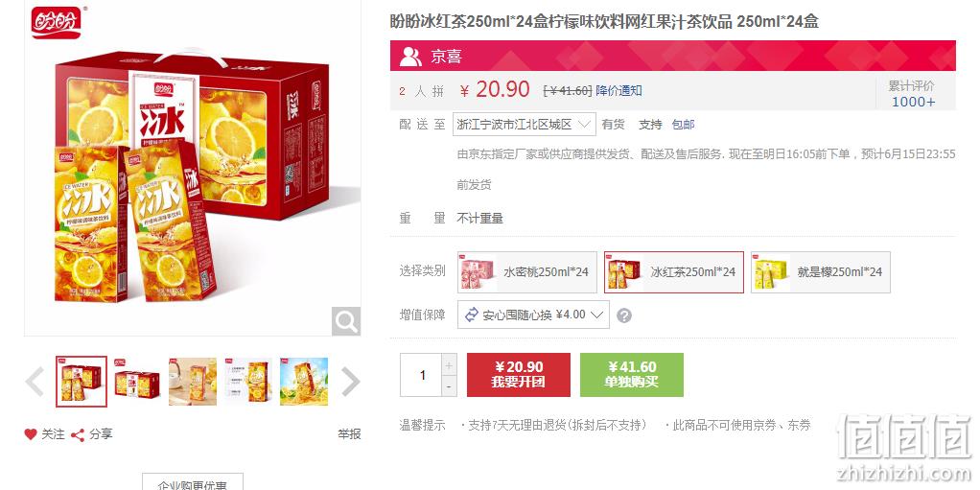The width and height of the screenshot is (980, 490).
Task: Click ¥41.60 单独购买 buy alone button
Action: click(x=631, y=375)
